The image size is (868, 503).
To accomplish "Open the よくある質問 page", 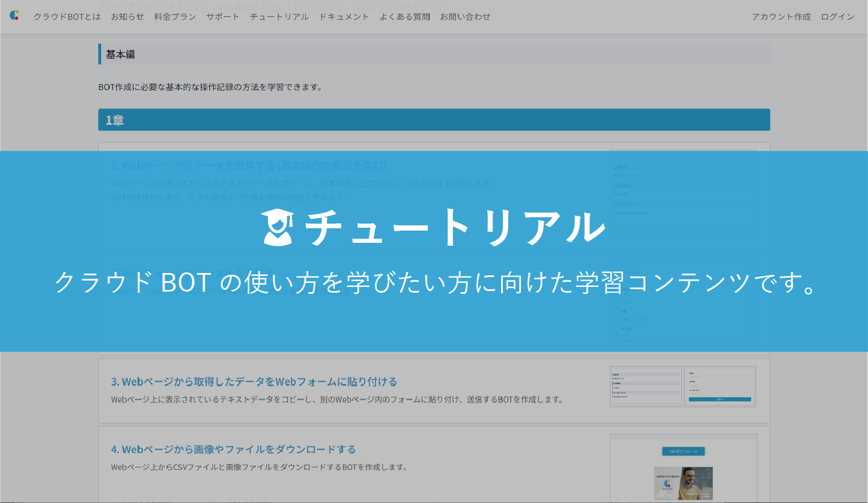I will click(x=405, y=17).
